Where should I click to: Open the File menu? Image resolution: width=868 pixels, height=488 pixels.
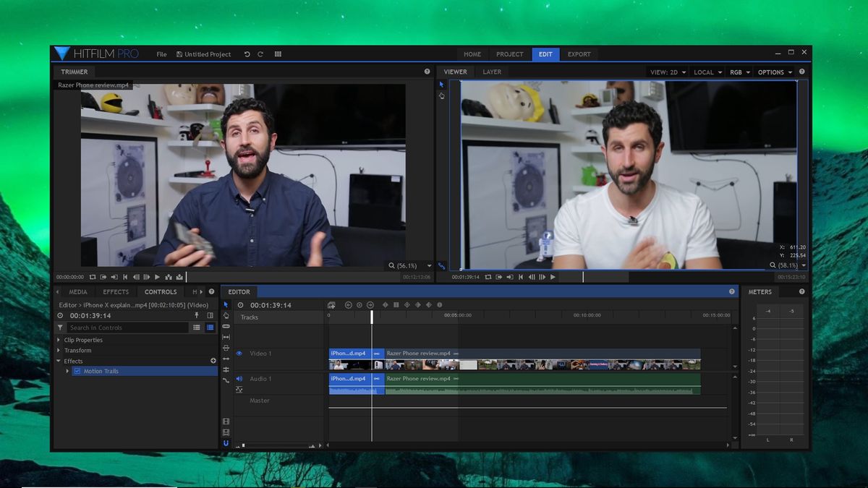pyautogui.click(x=161, y=53)
